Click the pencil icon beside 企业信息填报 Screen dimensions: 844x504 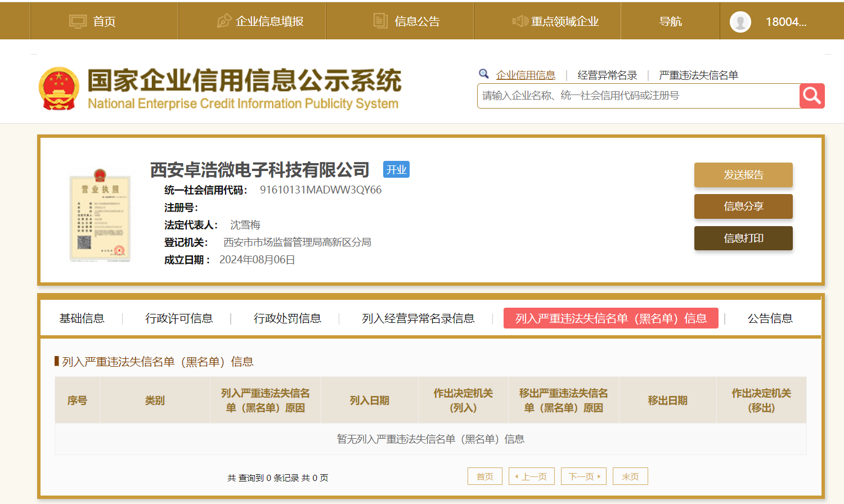(x=224, y=21)
